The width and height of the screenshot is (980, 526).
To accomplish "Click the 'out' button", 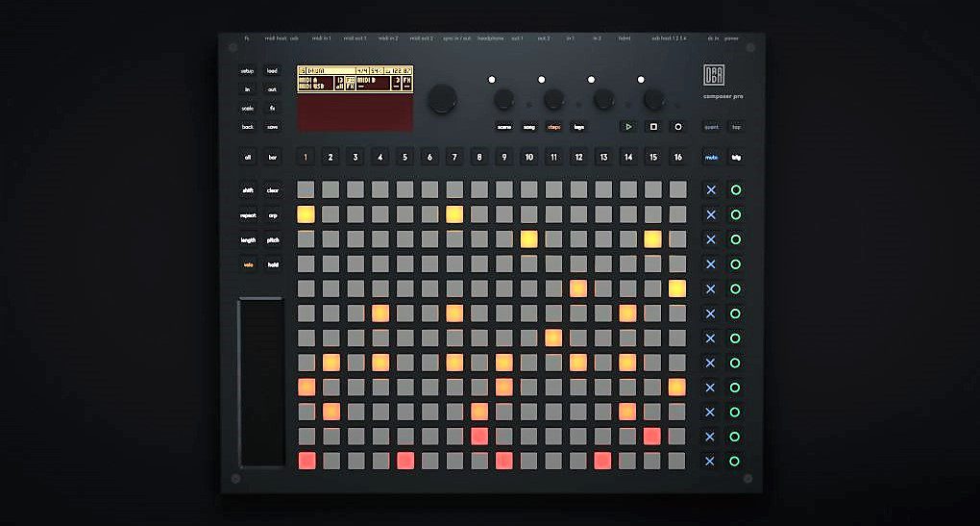I will click(x=272, y=89).
